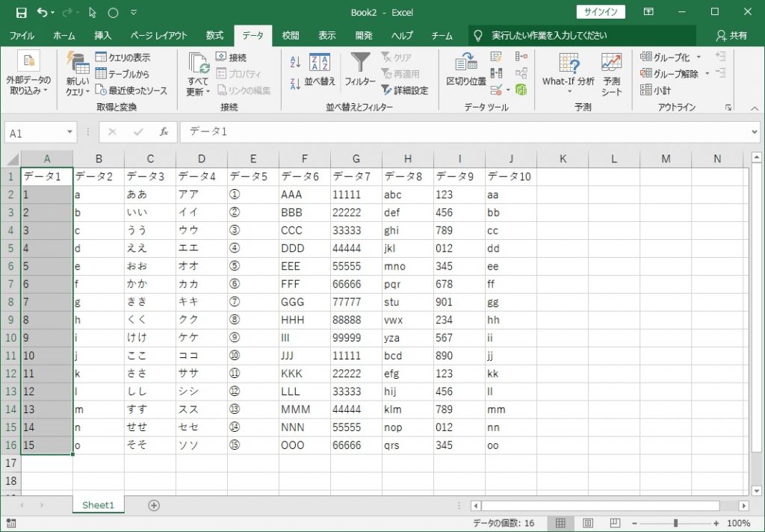Ungroup with グループ解除
This screenshot has width=765, height=532.
[669, 74]
